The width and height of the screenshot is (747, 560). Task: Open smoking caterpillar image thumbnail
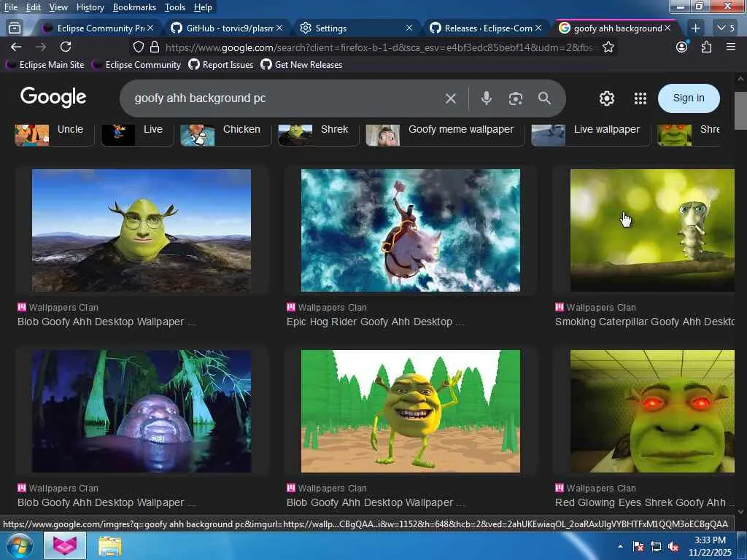coord(652,230)
